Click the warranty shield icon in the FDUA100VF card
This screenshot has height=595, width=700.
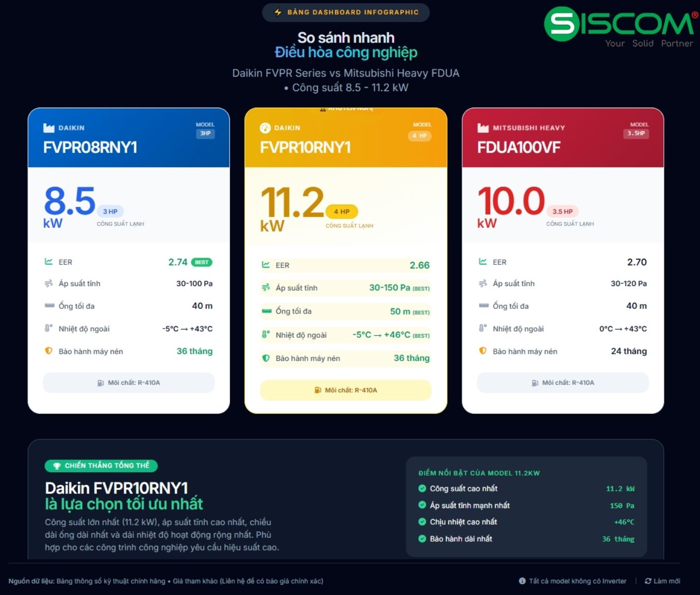click(x=483, y=351)
